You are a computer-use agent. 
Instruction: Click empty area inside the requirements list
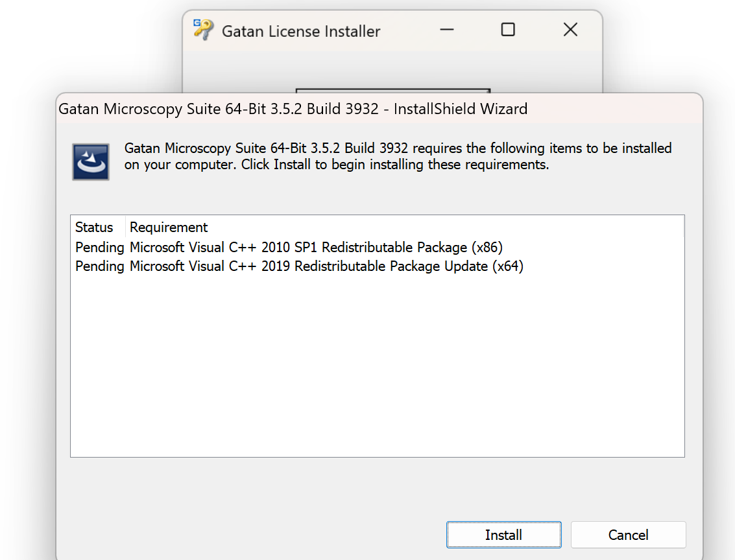(376, 363)
